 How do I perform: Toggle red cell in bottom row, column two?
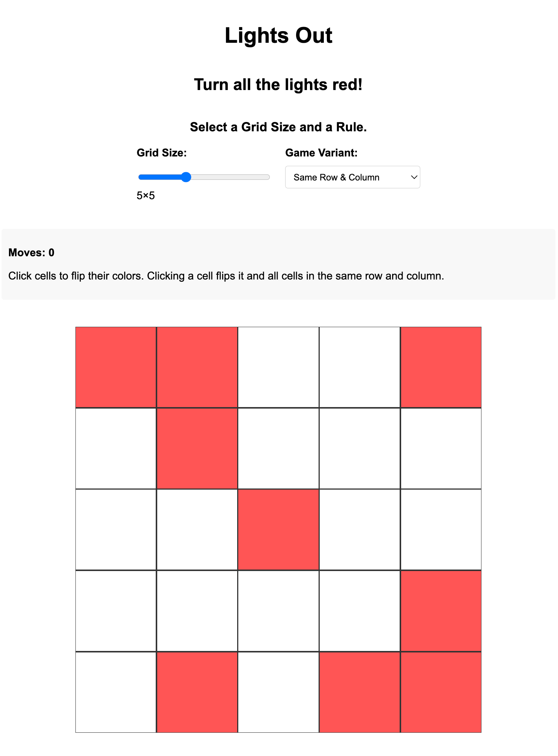[197, 692]
